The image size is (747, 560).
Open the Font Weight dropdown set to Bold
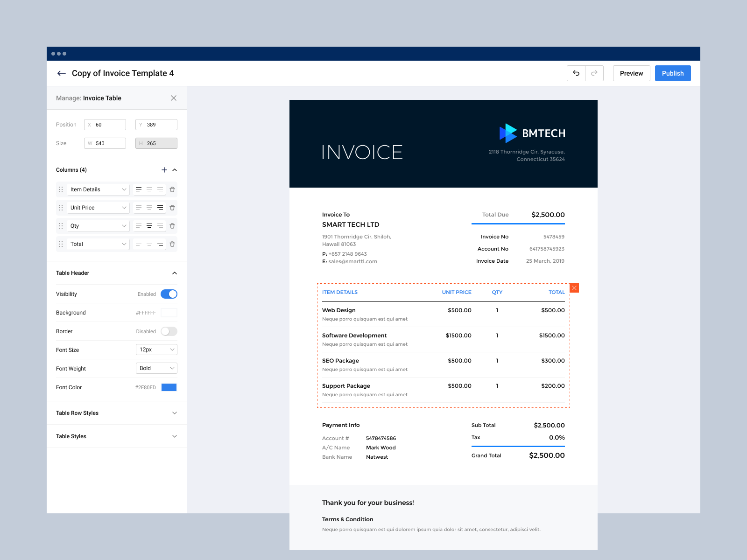156,368
